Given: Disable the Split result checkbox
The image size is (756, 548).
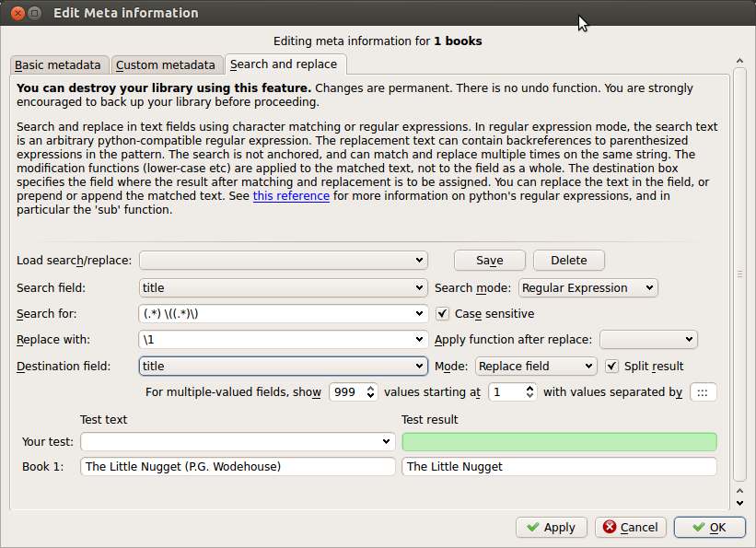Looking at the screenshot, I should [x=612, y=366].
